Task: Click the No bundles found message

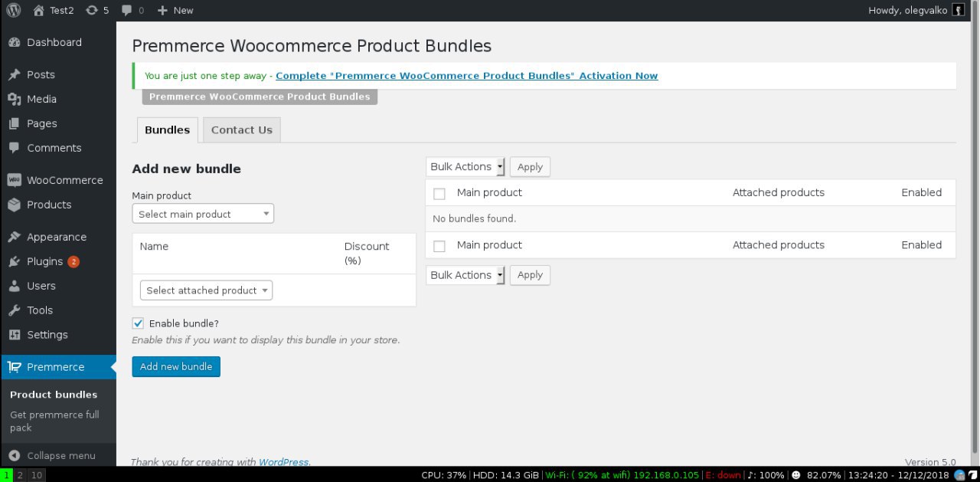Action: click(475, 218)
